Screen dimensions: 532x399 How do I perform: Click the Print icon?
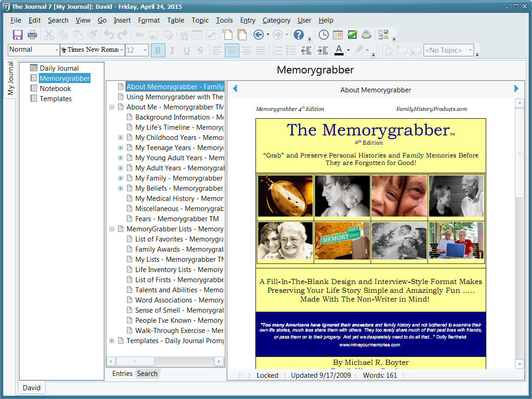(32, 35)
